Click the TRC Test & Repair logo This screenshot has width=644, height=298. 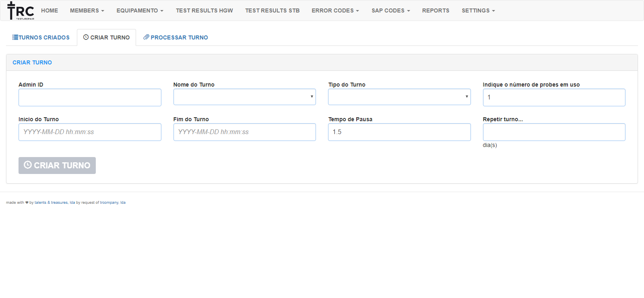21,11
